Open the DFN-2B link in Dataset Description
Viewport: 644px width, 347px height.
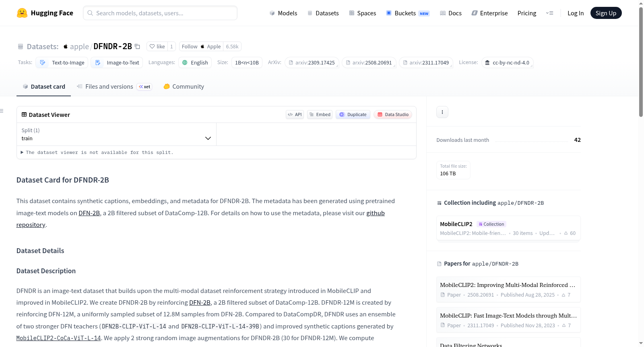tap(200, 303)
